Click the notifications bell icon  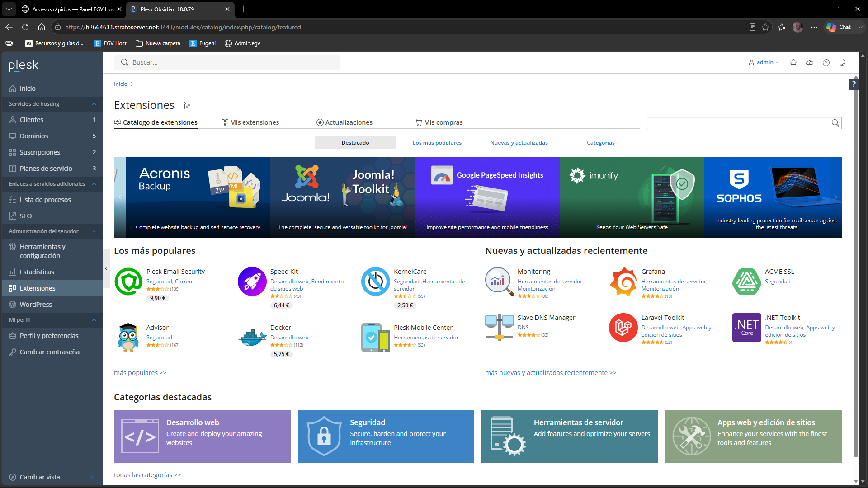point(793,62)
